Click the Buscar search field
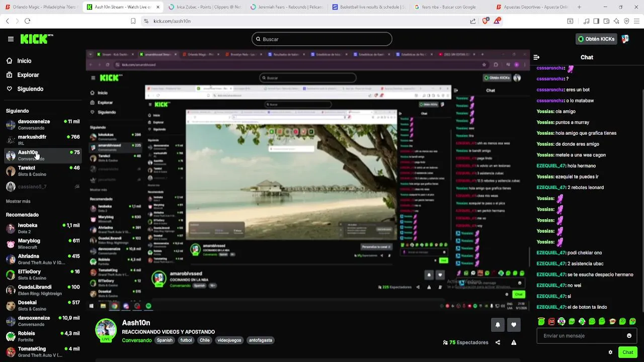 point(322,39)
